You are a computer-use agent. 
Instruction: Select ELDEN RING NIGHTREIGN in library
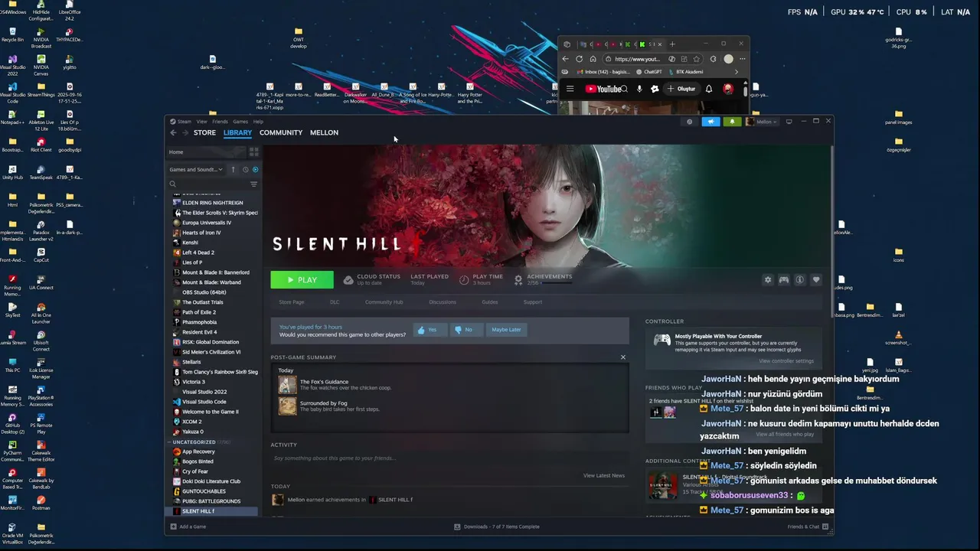(212, 203)
